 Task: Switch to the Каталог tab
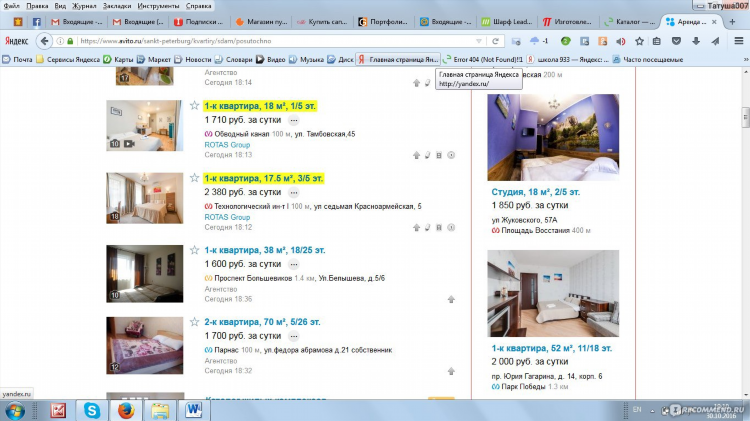[630, 22]
